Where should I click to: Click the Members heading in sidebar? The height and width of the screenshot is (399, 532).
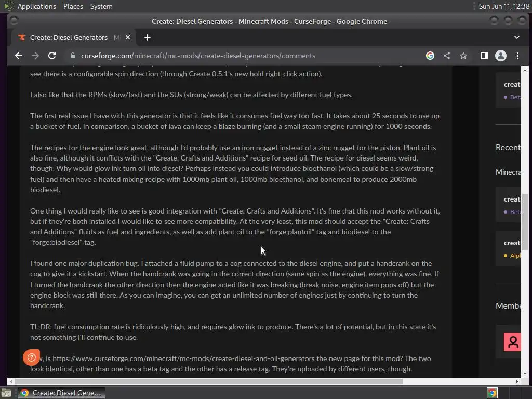click(x=508, y=305)
